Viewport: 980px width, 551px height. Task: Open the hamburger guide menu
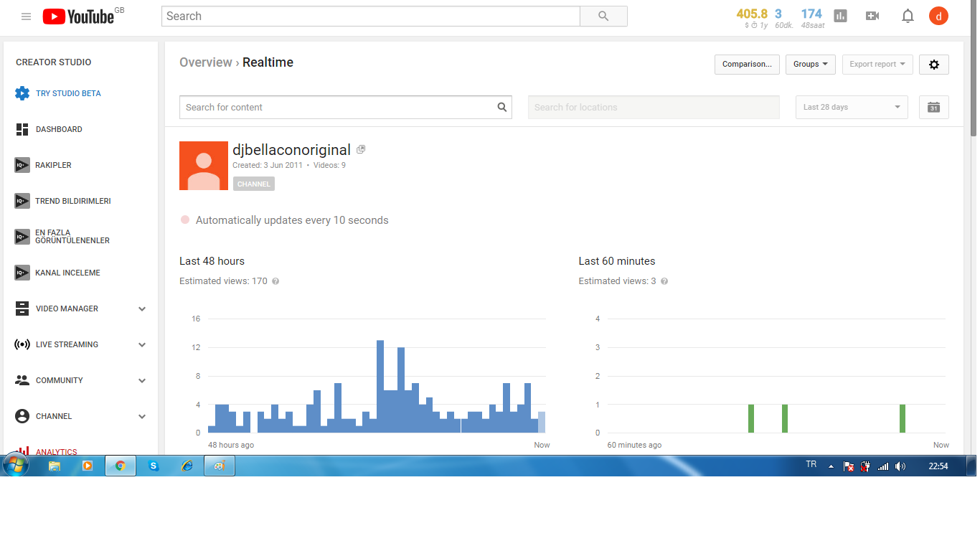[x=26, y=16]
